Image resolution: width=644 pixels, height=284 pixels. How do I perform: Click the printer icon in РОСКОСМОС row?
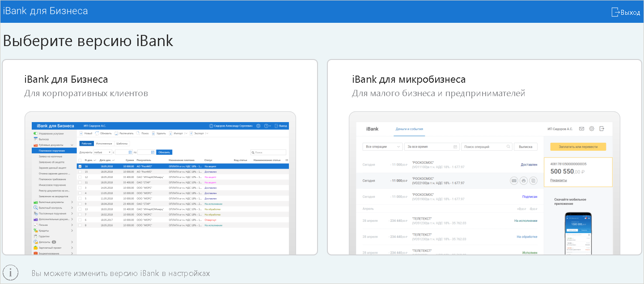(x=524, y=181)
